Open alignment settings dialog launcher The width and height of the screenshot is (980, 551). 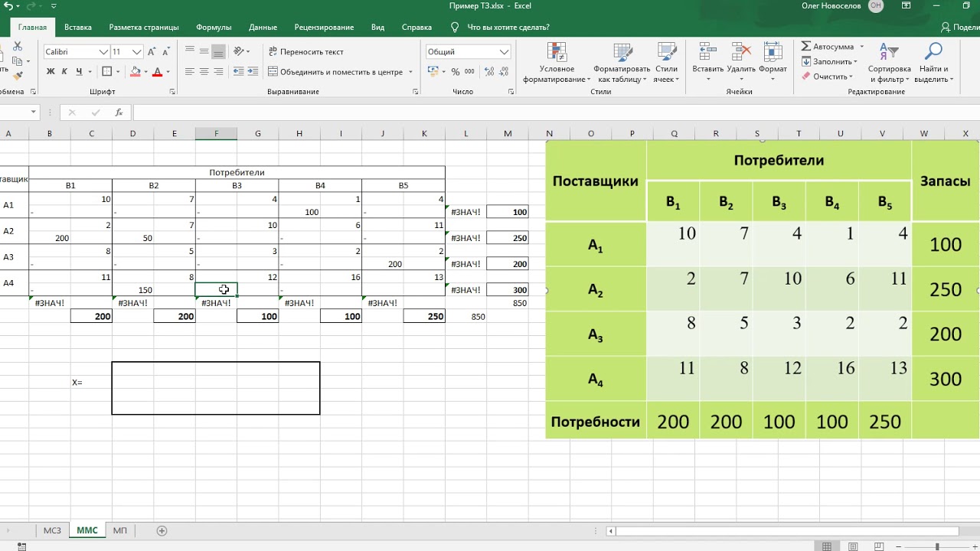[x=416, y=92]
